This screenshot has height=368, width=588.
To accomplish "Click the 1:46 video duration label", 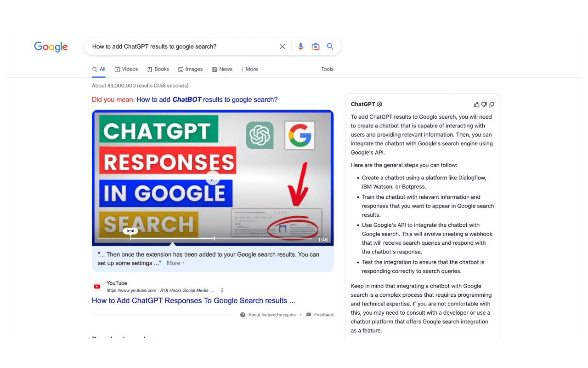I will 323,240.
